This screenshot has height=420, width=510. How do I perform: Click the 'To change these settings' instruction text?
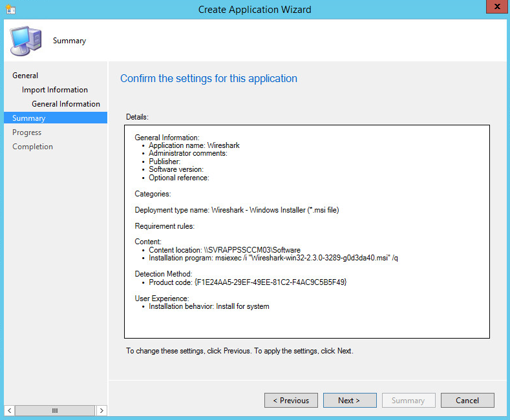tap(240, 351)
